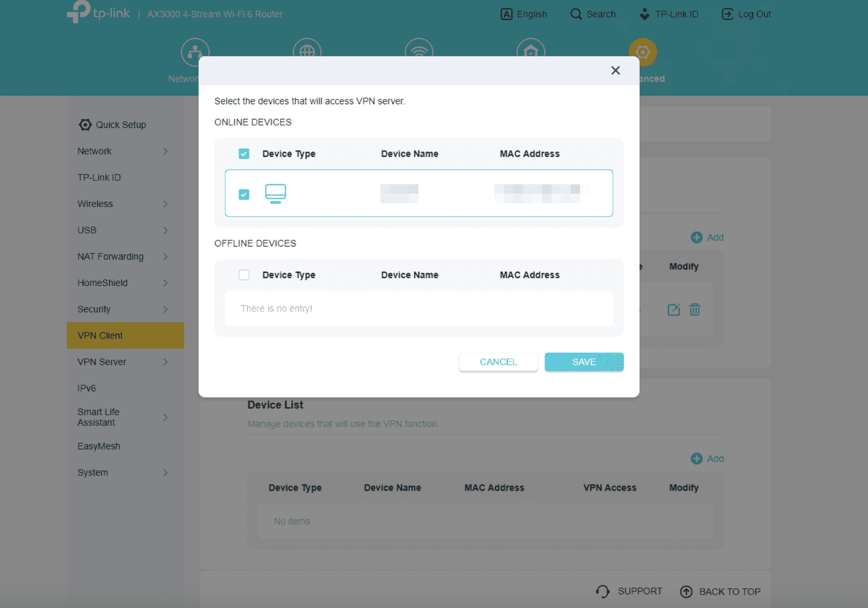The height and width of the screenshot is (608, 868).
Task: Expand the Wireless sidebar chevron
Action: point(165,204)
